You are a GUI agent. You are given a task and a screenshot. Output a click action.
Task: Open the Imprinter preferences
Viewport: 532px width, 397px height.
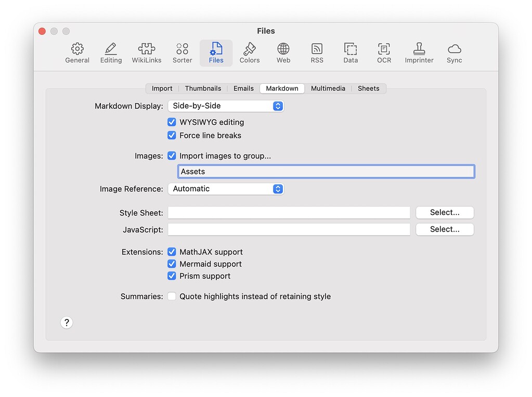click(x=419, y=53)
